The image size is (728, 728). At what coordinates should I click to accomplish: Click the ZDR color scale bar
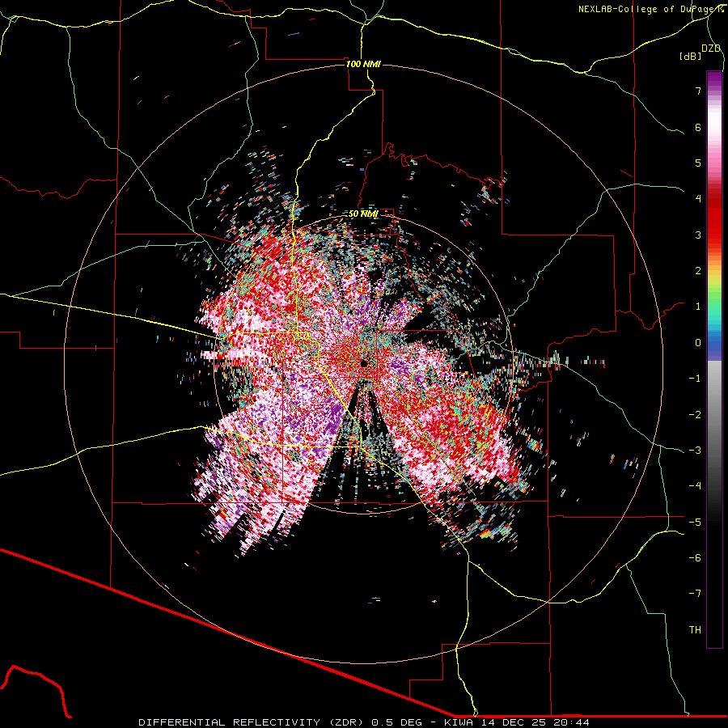tap(714, 359)
